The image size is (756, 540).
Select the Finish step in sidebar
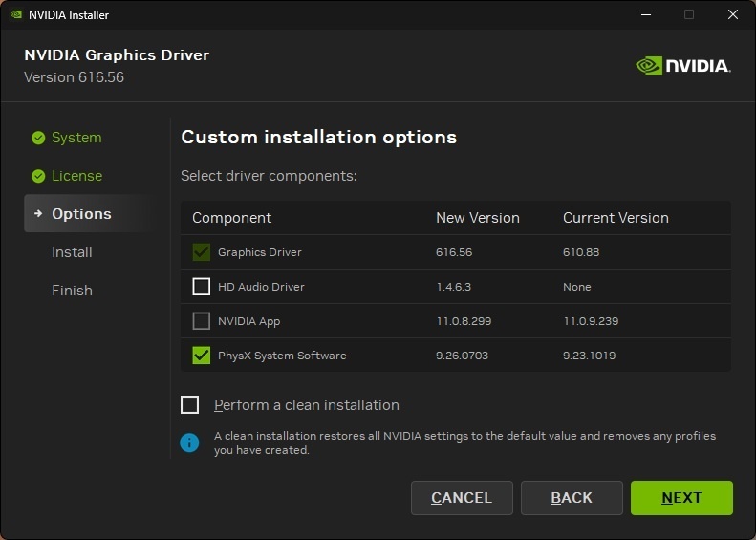tap(72, 291)
